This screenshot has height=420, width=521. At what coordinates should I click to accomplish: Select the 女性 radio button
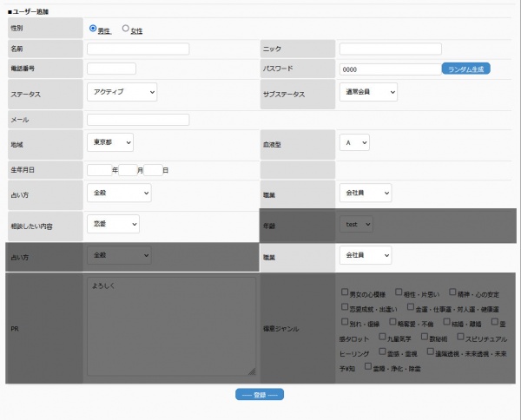[x=126, y=29]
